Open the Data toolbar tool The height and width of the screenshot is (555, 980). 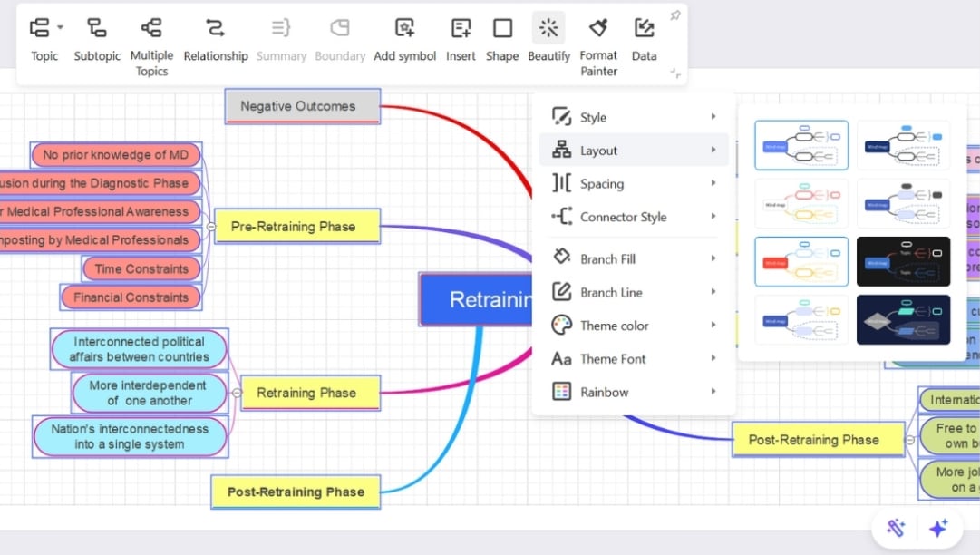644,27
